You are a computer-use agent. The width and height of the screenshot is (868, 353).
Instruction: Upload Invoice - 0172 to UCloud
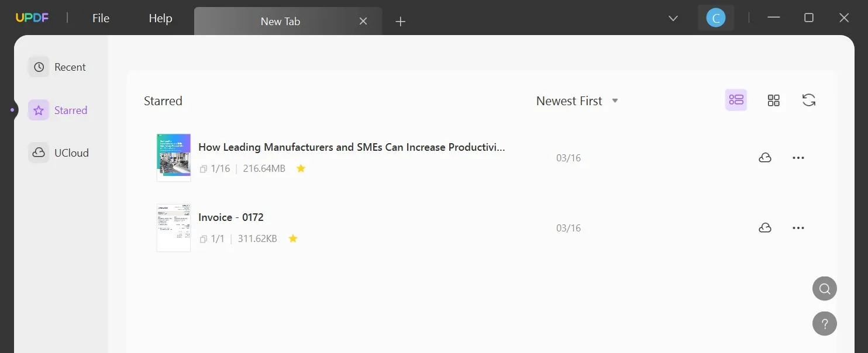pos(764,228)
